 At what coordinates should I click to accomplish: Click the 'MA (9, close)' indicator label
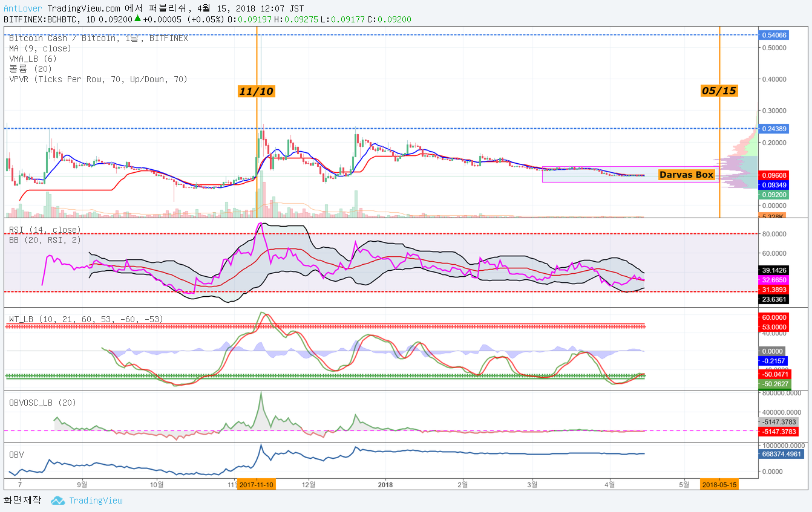[40, 48]
